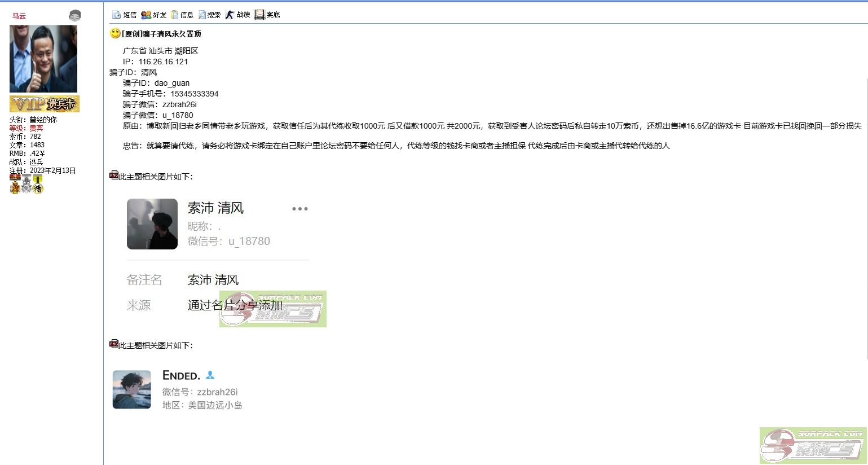Click first PNG attachment icon

click(x=114, y=176)
